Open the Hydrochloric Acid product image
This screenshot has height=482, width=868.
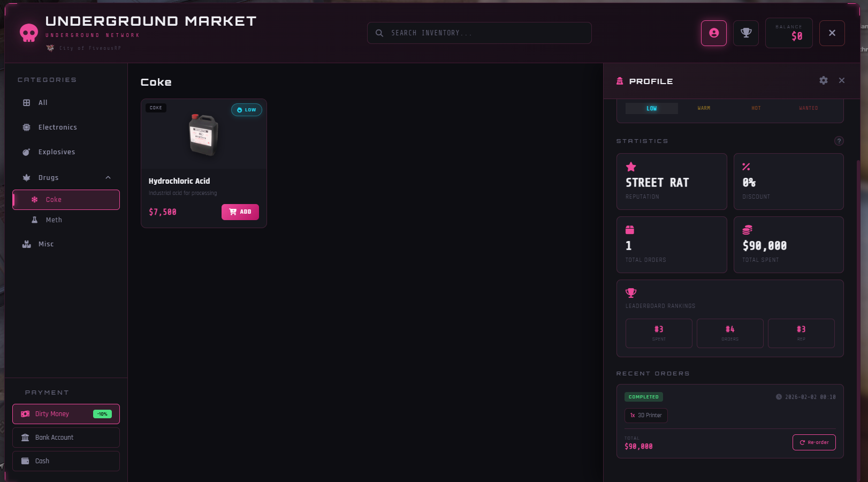click(204, 135)
